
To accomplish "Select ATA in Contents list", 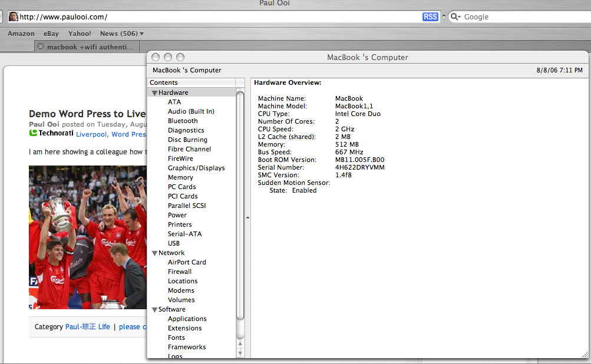I will coord(174,102).
